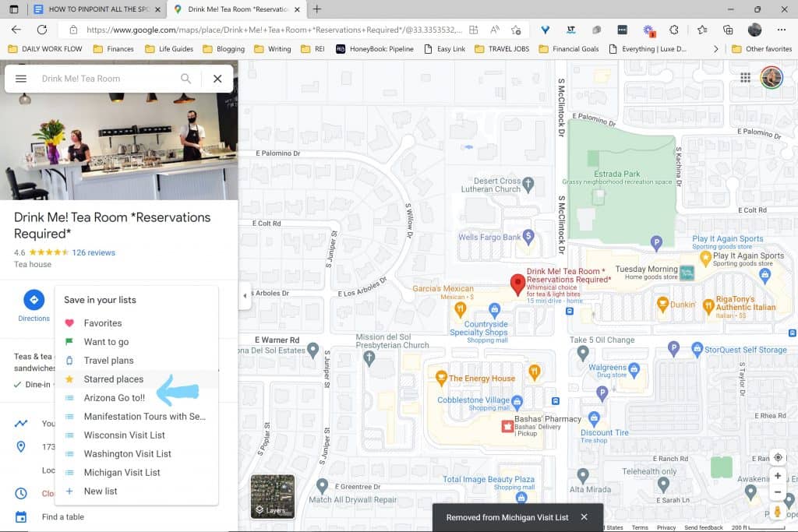
Task: Click the Estrada Park label
Action: [617, 174]
